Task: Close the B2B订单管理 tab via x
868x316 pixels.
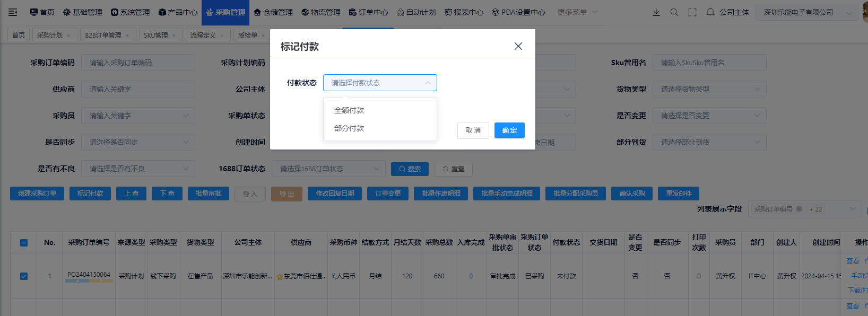Action: 127,36
